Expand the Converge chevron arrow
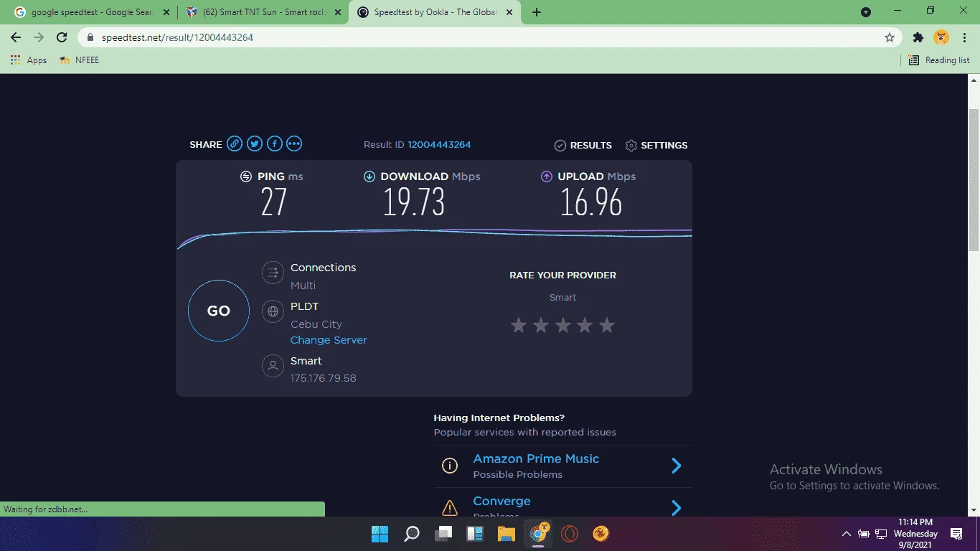The height and width of the screenshot is (551, 980). coord(676,508)
